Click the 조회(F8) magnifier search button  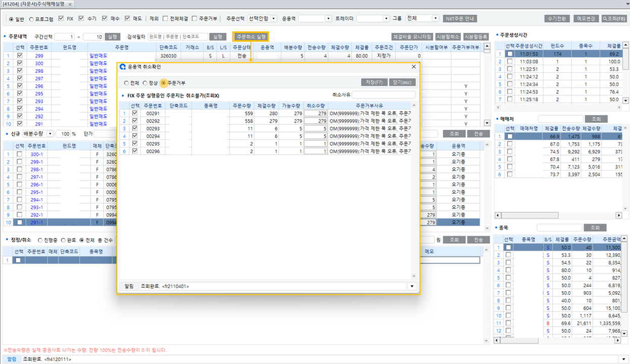click(x=614, y=19)
